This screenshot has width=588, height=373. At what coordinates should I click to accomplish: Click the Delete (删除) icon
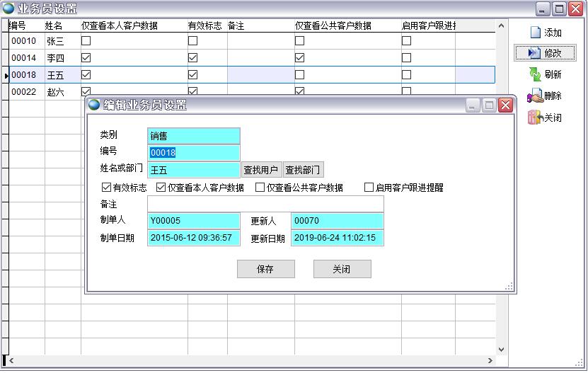pyautogui.click(x=536, y=96)
